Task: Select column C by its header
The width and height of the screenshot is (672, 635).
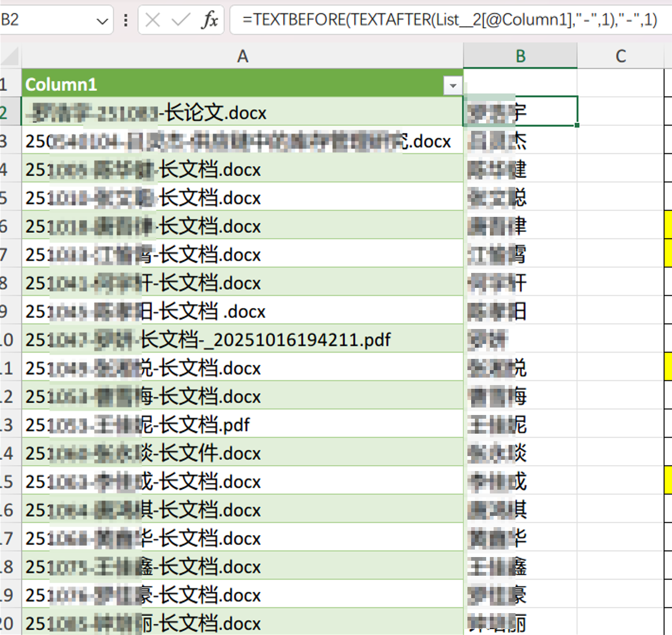Action: pos(621,56)
